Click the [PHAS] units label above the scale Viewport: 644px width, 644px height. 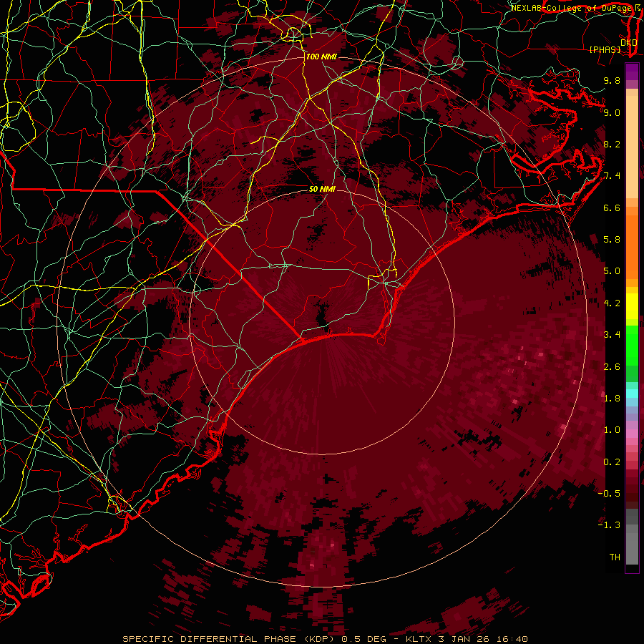(605, 49)
